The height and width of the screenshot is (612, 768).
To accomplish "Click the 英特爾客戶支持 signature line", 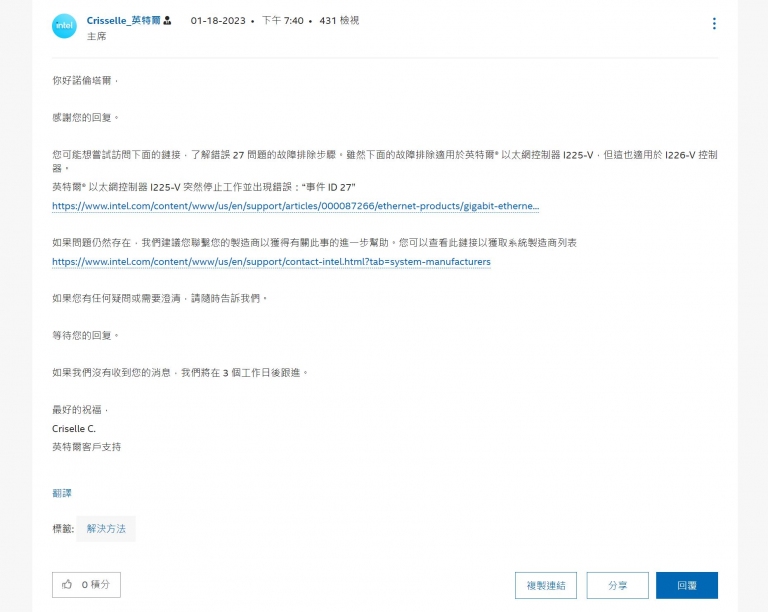I will [87, 447].
